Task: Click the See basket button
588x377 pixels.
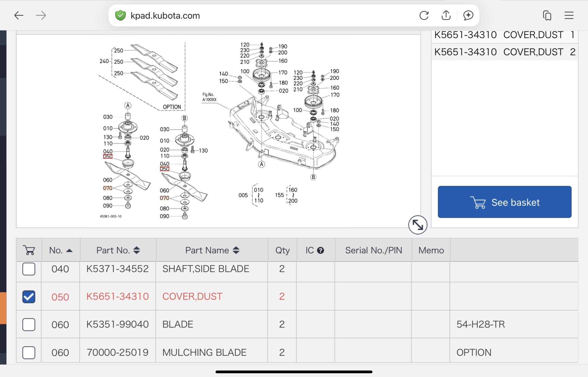Action: pos(504,202)
